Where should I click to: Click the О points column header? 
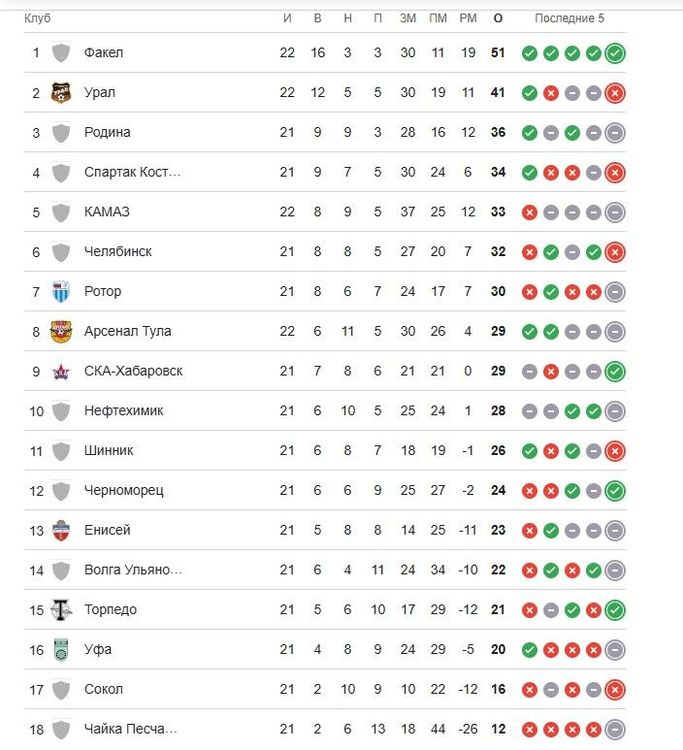coord(498,19)
